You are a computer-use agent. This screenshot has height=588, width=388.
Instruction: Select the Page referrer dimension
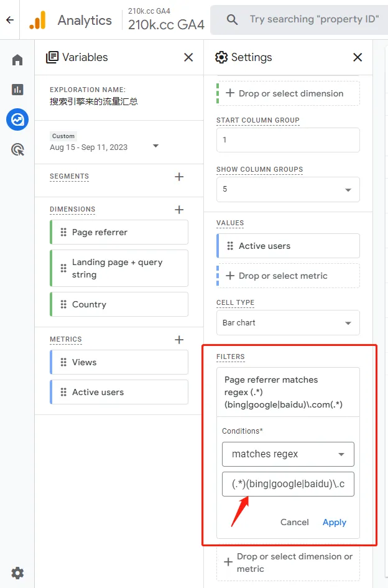tap(119, 232)
